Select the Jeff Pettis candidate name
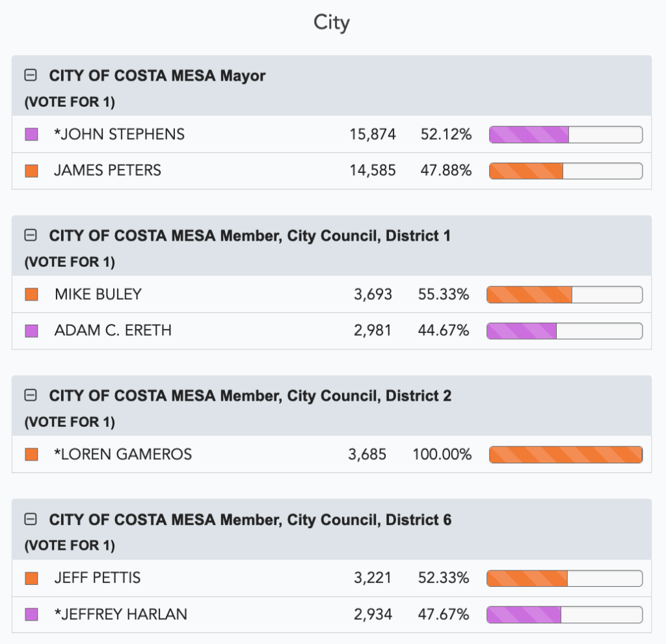The height and width of the screenshot is (644, 666). click(98, 578)
